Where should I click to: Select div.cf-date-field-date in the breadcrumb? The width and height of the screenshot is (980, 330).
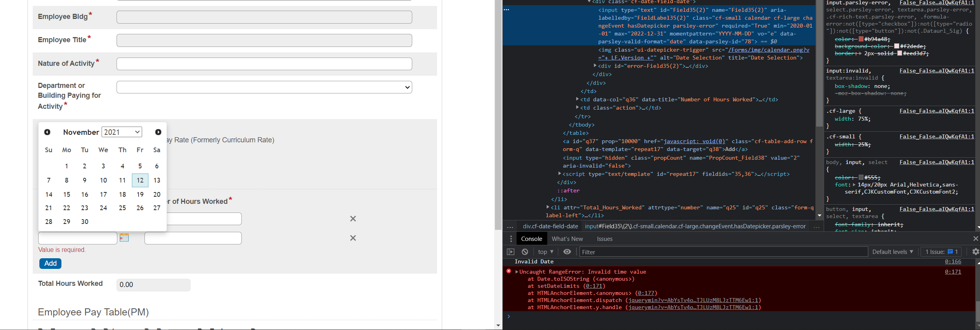[550, 226]
